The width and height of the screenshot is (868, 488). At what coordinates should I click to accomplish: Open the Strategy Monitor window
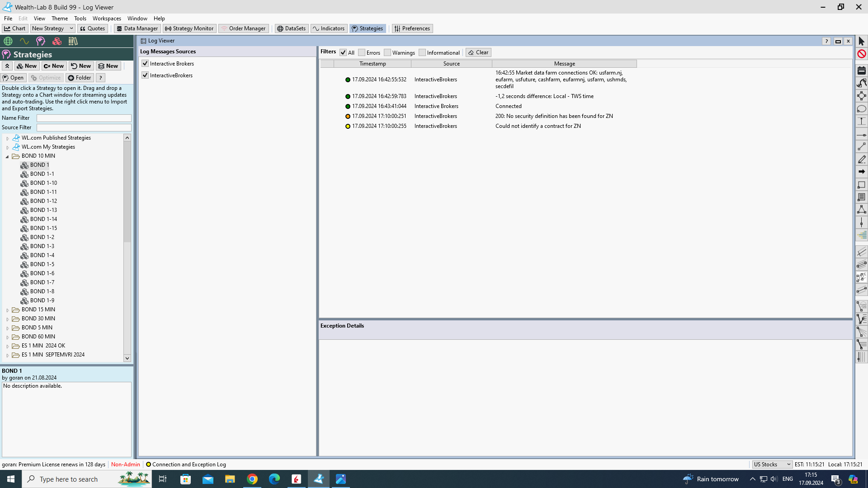pyautogui.click(x=189, y=28)
